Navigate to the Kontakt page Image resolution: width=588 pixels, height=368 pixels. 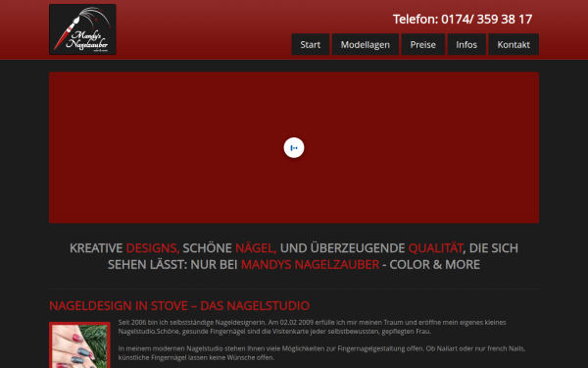pos(514,44)
